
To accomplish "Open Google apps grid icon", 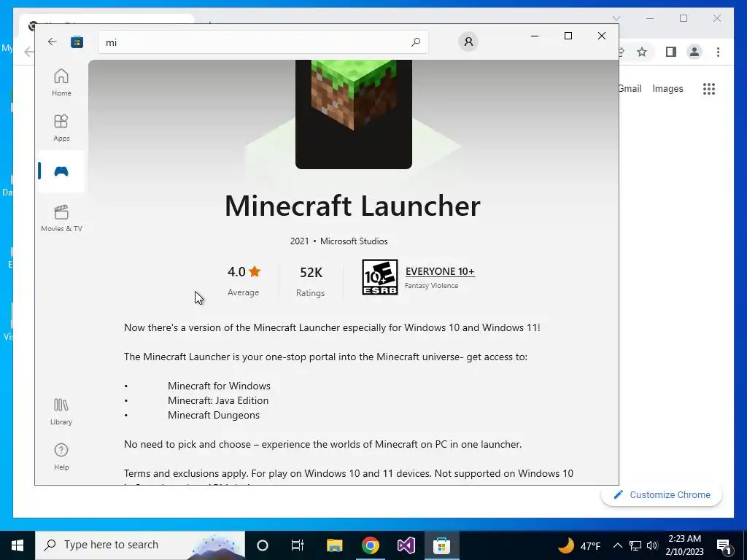I will [709, 88].
